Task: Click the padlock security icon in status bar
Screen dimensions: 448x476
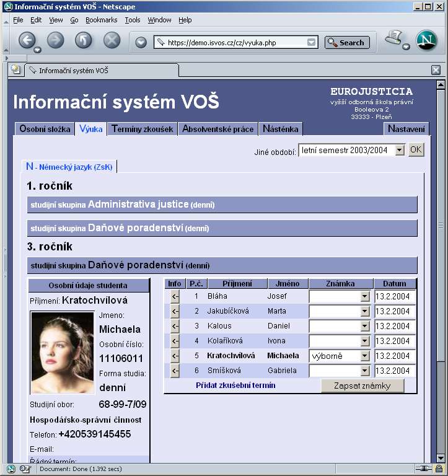Action: (439, 469)
